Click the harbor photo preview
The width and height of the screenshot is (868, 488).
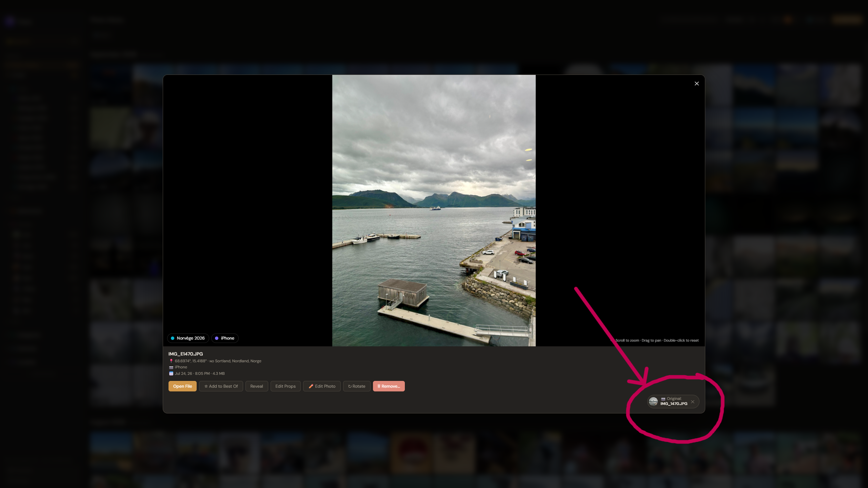click(434, 210)
